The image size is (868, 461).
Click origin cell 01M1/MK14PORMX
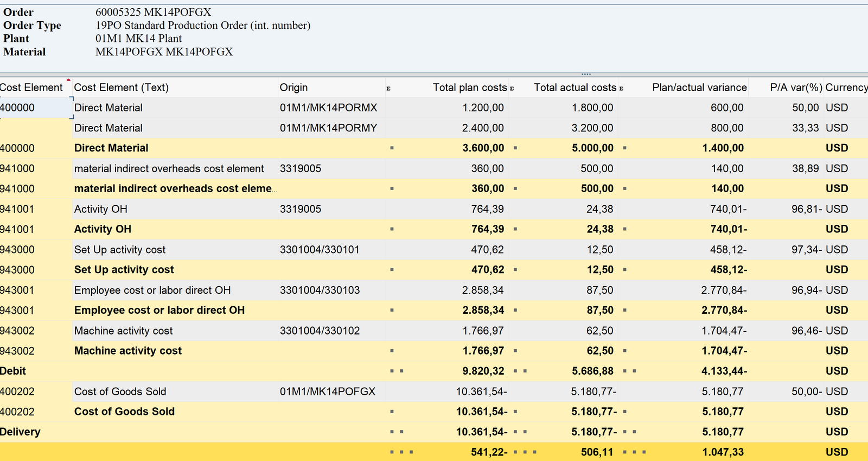tap(328, 108)
